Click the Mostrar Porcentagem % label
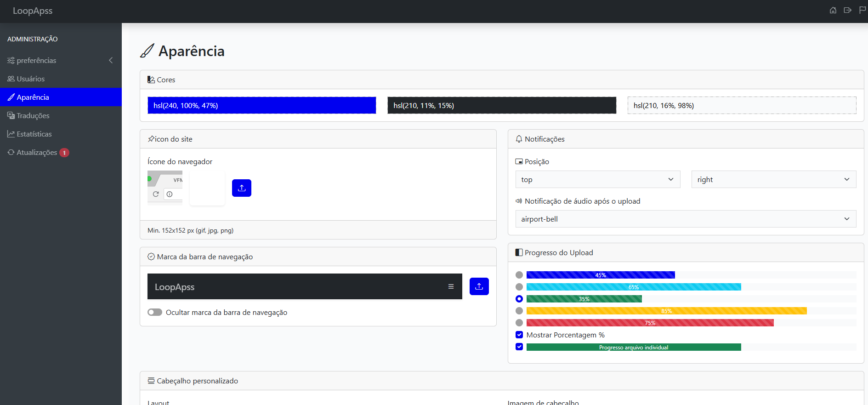 pos(566,335)
